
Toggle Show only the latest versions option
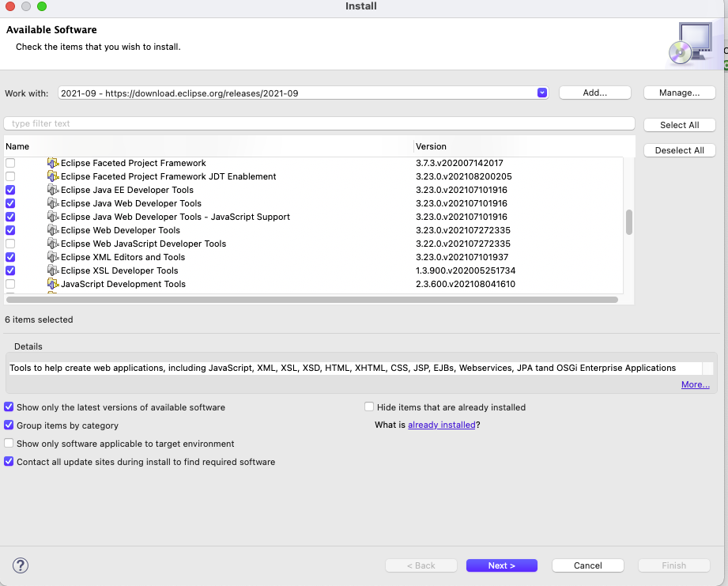[9, 407]
